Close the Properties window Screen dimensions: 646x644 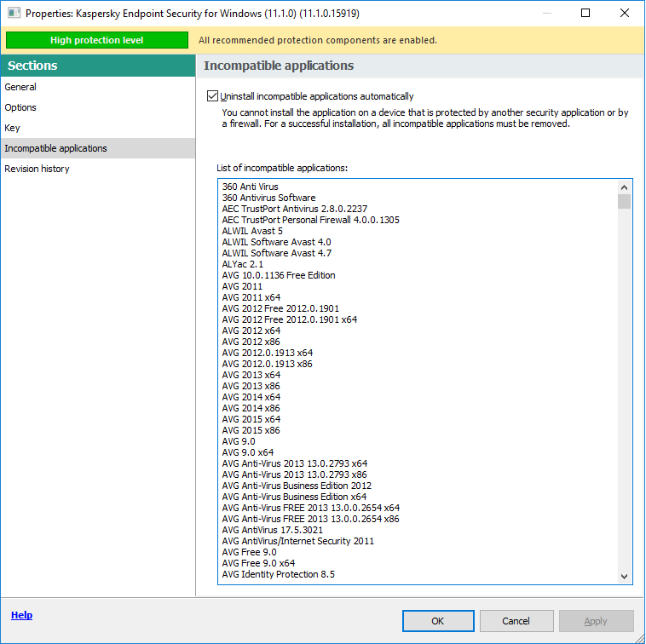click(625, 13)
